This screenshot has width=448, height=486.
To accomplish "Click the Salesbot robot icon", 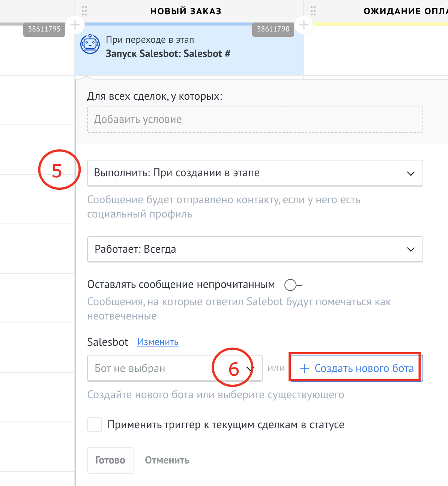I will click(90, 44).
